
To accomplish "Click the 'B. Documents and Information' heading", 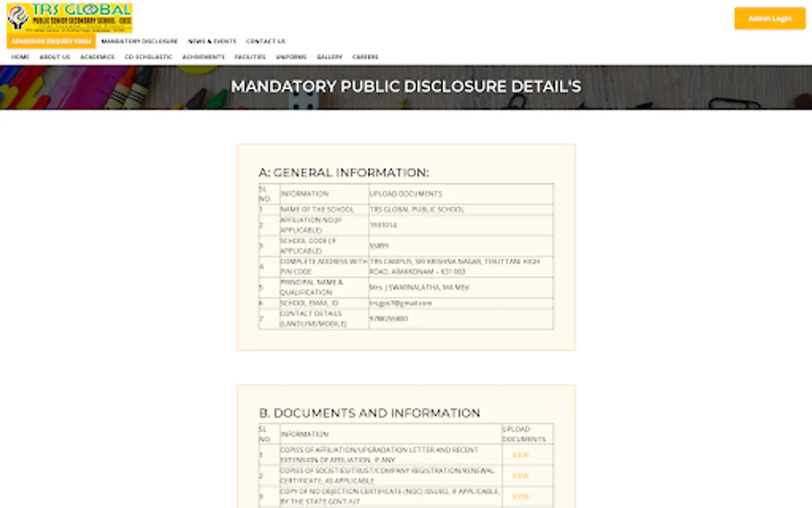I will coord(369,413).
